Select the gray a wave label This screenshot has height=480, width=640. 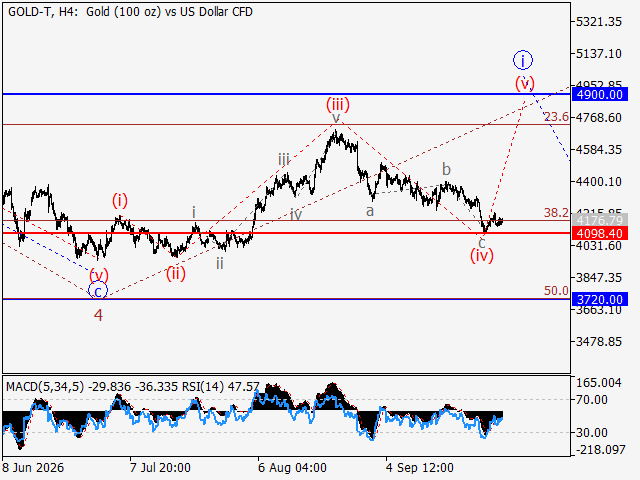[x=370, y=211]
